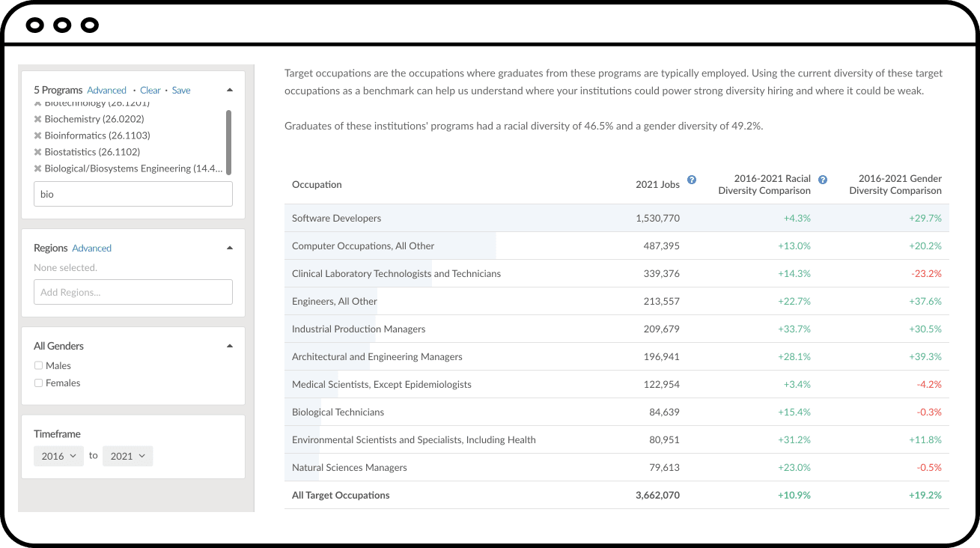The height and width of the screenshot is (548, 980).
Task: Collapse the Regions panel
Action: (x=230, y=248)
